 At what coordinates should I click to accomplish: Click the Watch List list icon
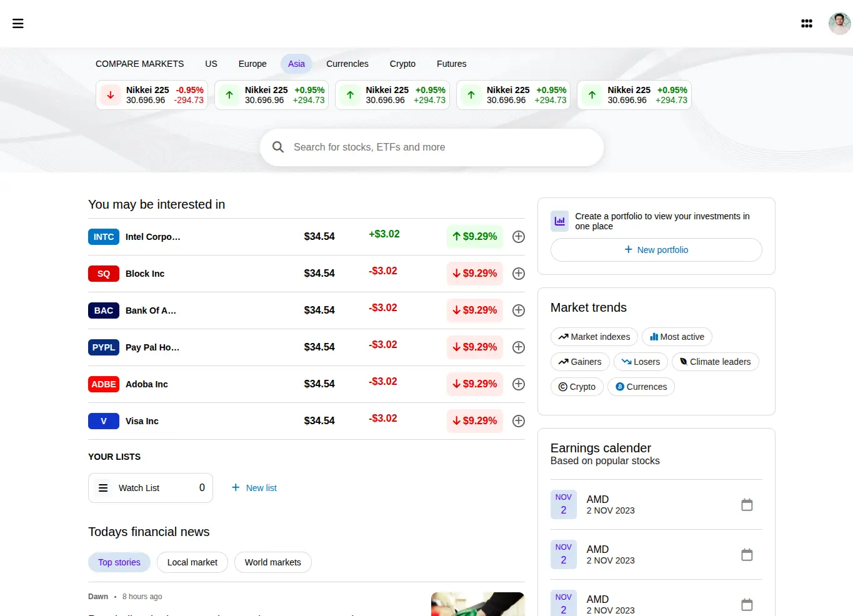coord(103,487)
